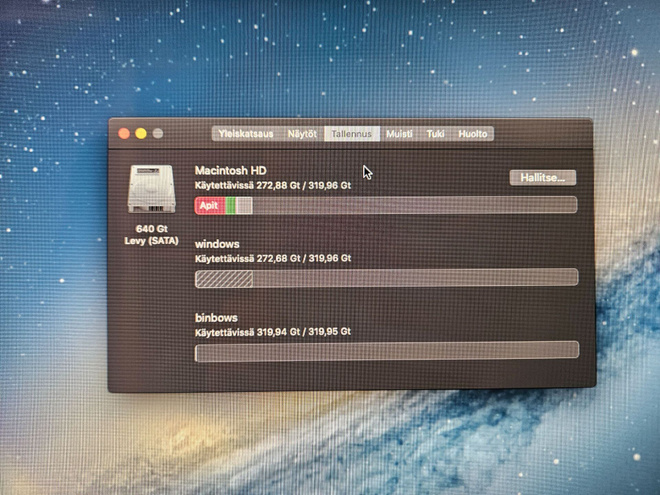Select the Tallennus tab

click(351, 134)
